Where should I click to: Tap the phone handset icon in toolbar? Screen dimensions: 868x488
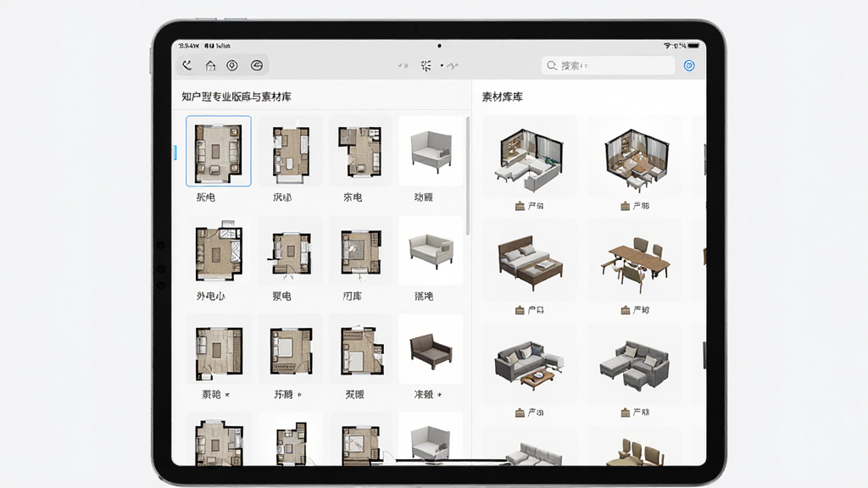(187, 65)
